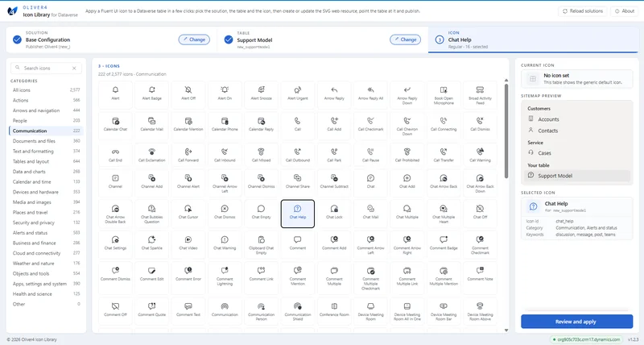Choose the Call Forward icon
644x345 pixels.
188,156
